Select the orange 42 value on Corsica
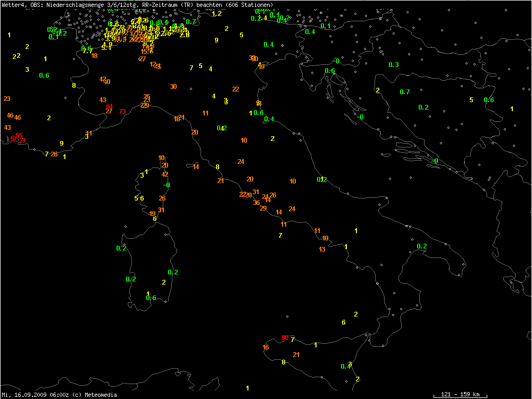 [x=165, y=174]
